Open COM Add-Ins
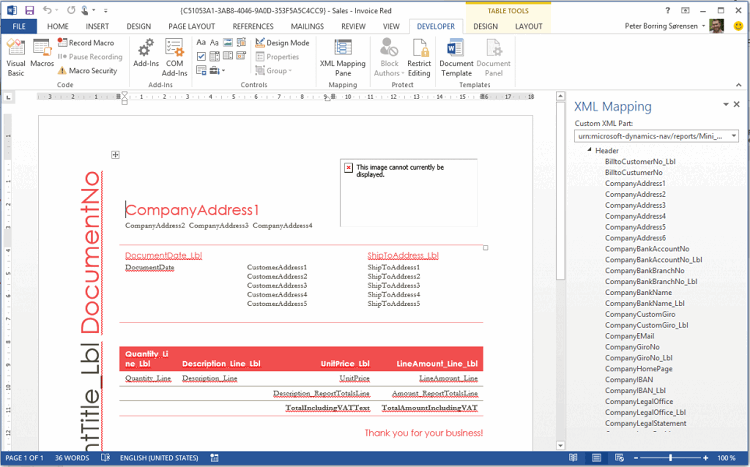This screenshot has height=467, width=750. tap(175, 55)
